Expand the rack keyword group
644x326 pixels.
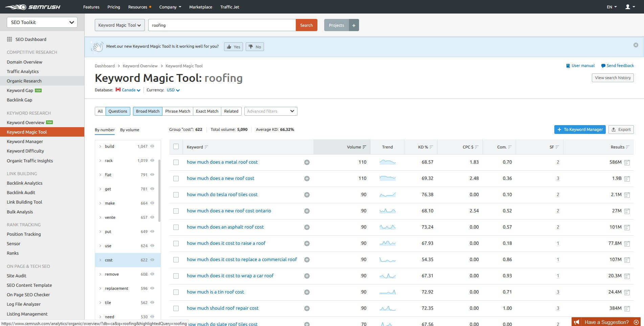point(100,161)
